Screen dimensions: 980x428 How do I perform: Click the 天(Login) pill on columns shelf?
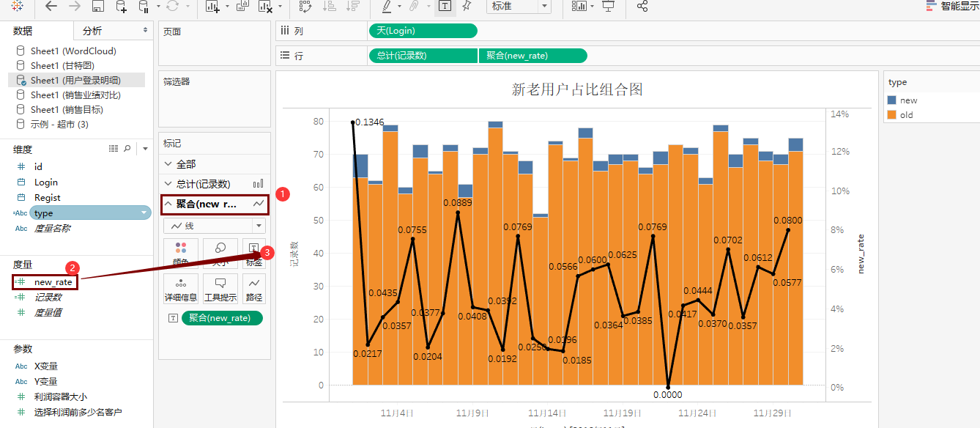[423, 31]
